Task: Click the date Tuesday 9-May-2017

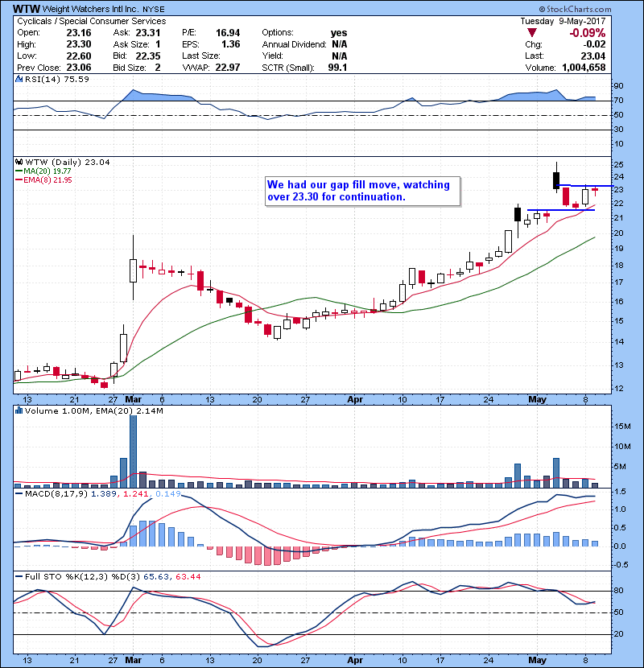Action: (x=563, y=21)
